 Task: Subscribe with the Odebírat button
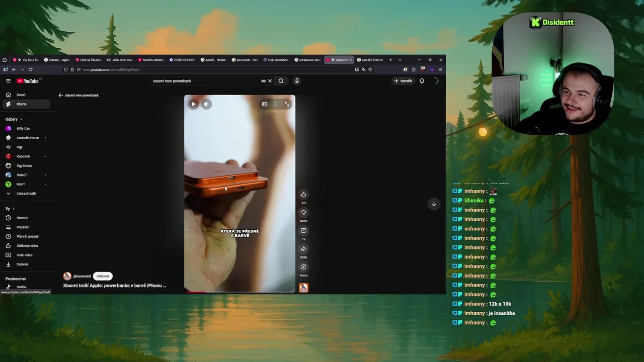tap(103, 276)
